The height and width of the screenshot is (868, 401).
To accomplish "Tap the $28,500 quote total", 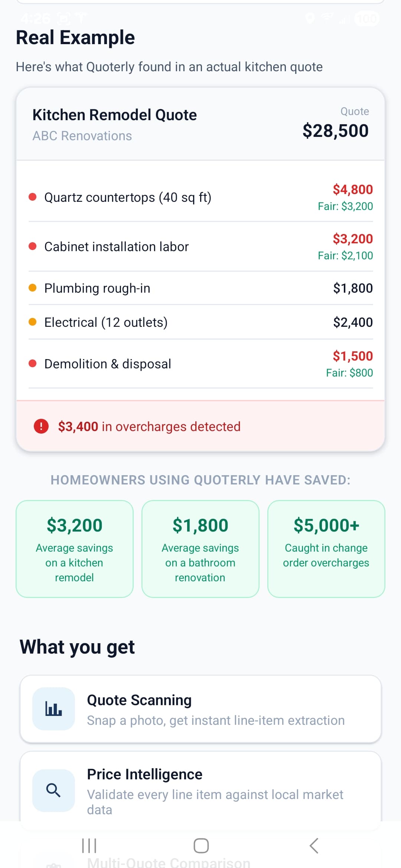I will tap(335, 130).
